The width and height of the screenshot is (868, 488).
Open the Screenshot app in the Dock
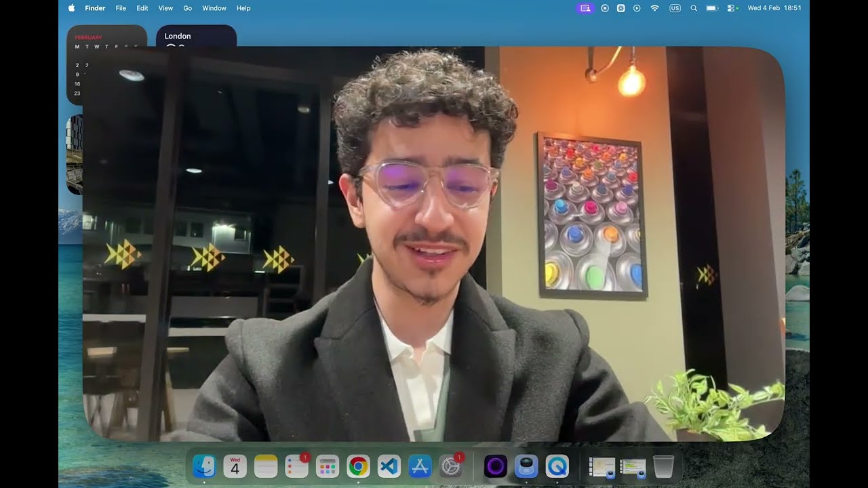pyautogui.click(x=526, y=466)
